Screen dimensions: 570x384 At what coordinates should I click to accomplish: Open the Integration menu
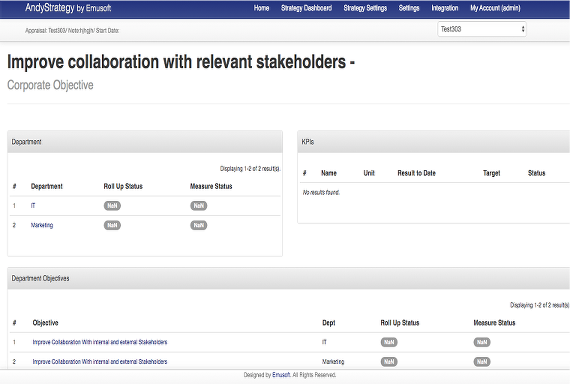pyautogui.click(x=445, y=8)
